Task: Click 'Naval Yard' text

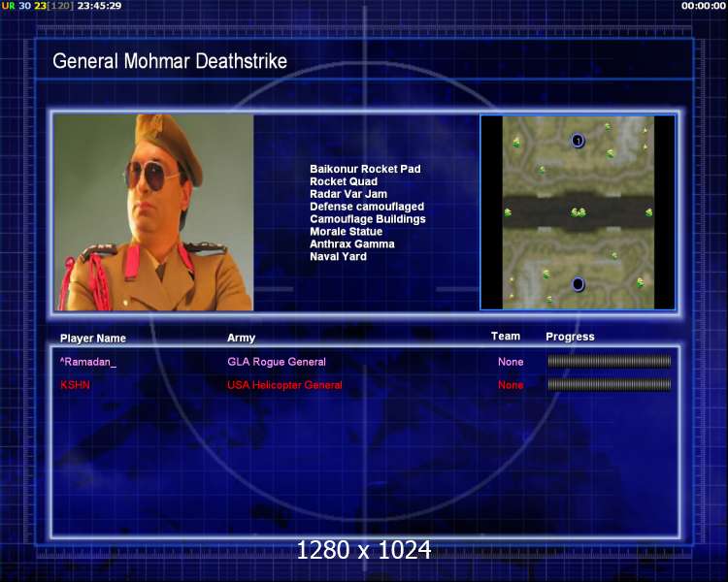Action: (338, 257)
